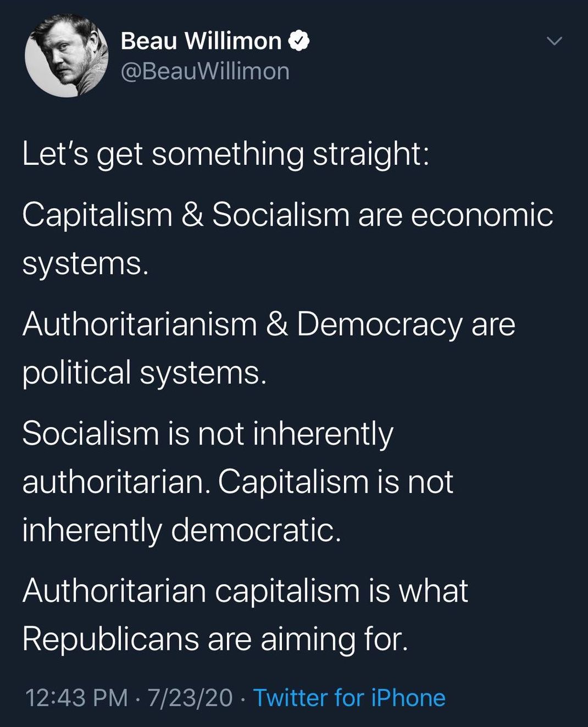Click the word "economic" in the tweet
588x727 pixels.
[482, 214]
